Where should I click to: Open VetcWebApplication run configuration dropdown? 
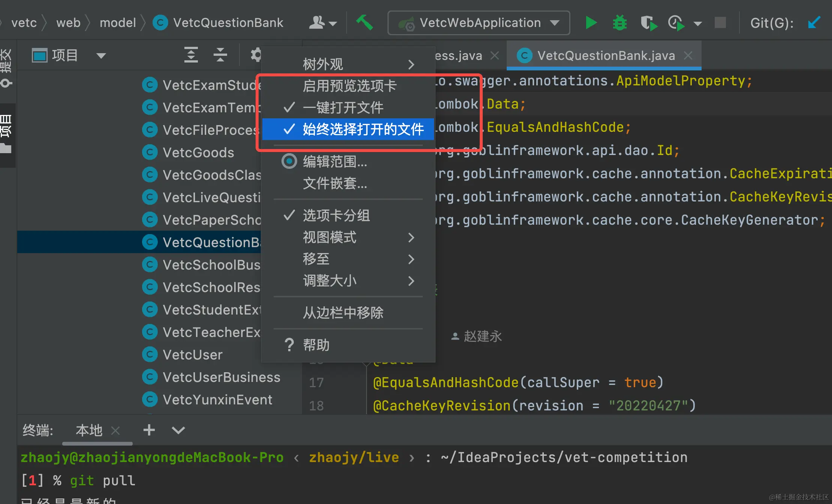(x=479, y=23)
